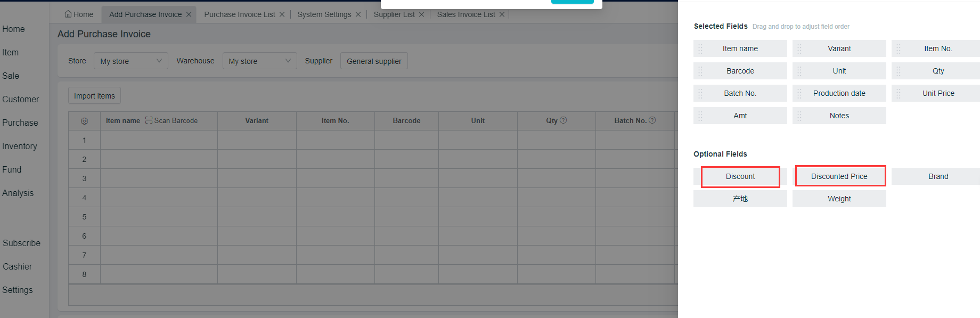Close the Purchase Invoice List tab
Screen dimensions: 980x318
coord(282,14)
